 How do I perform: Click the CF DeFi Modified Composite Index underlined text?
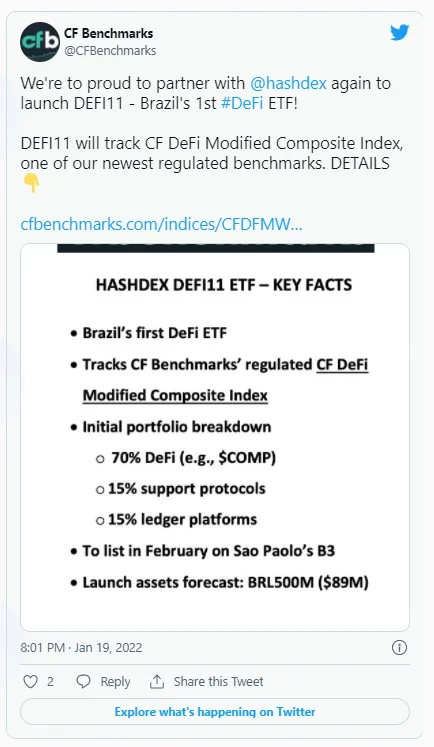[x=225, y=380]
